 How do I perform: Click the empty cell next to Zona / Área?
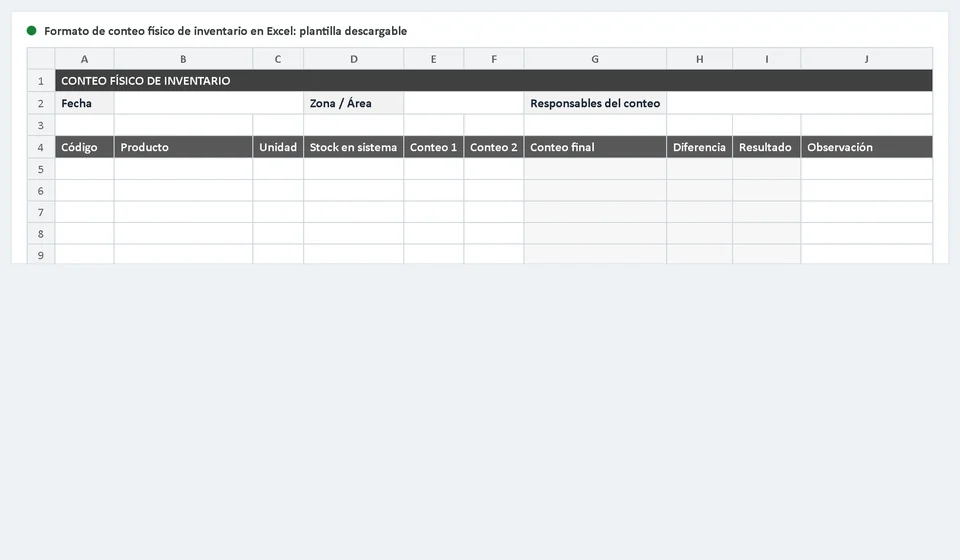pyautogui.click(x=463, y=103)
